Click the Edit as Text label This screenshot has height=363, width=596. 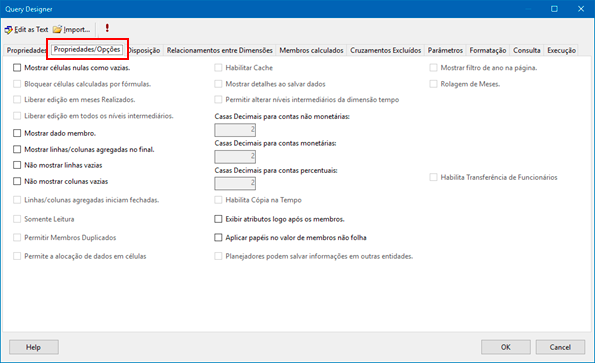click(x=31, y=30)
